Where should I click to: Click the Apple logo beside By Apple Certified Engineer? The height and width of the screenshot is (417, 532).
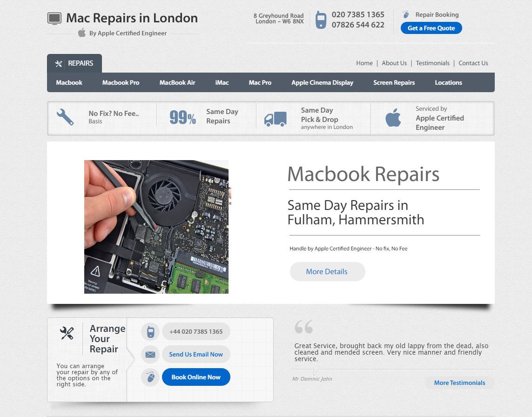pos(82,33)
